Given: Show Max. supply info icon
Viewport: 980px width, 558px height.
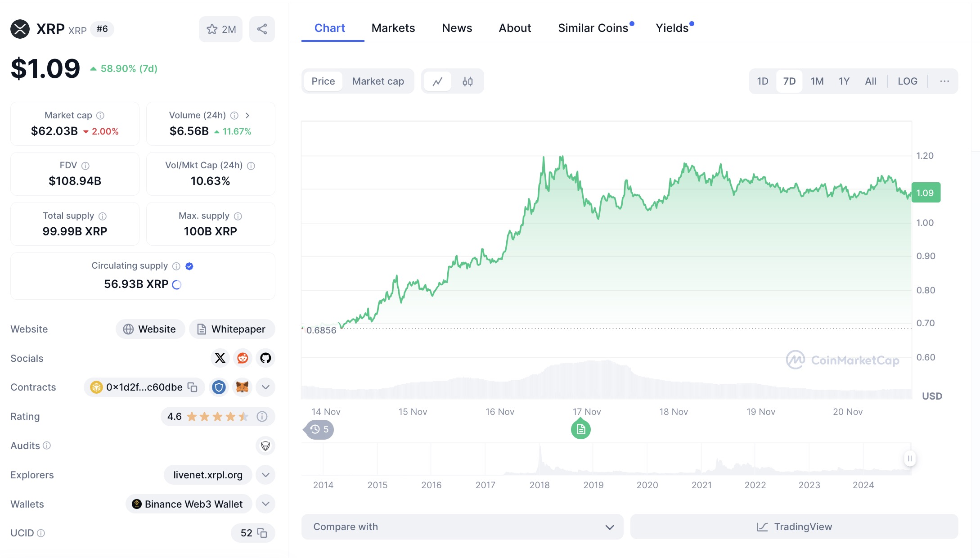Looking at the screenshot, I should click(238, 216).
